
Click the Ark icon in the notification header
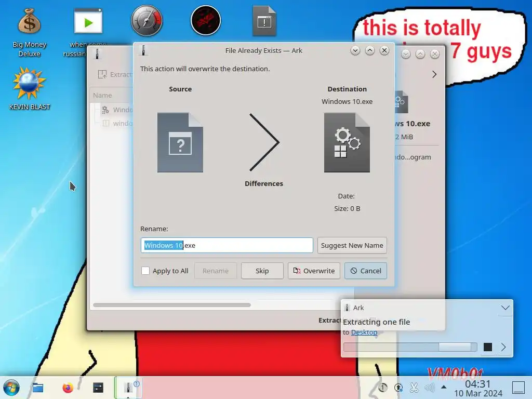tap(347, 308)
